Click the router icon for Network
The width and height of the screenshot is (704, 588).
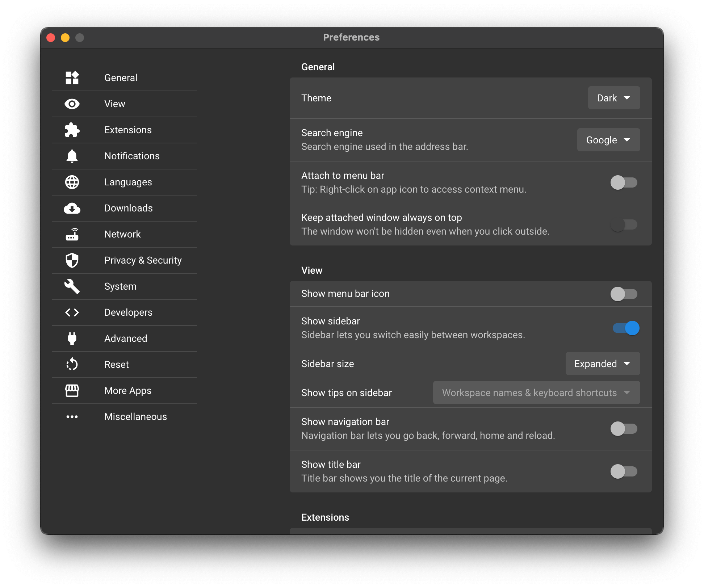(72, 234)
